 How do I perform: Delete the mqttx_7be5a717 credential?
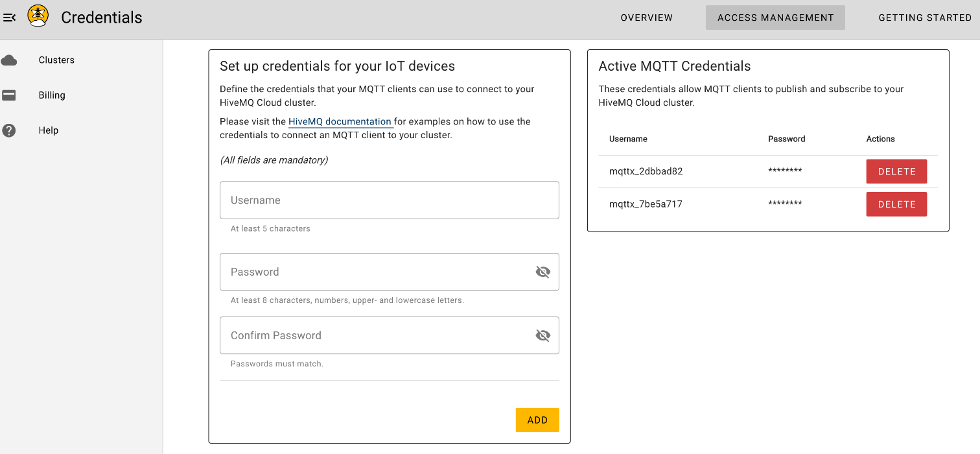pos(896,204)
